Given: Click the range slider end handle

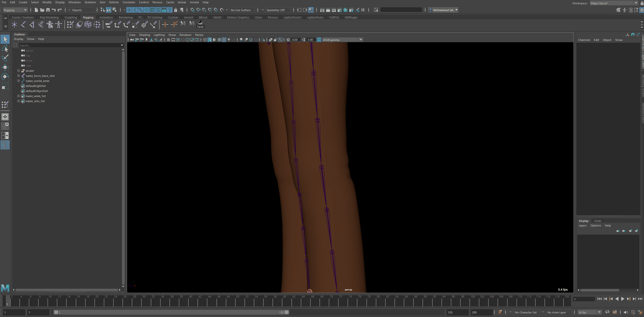Looking at the screenshot, I should click(286, 312).
